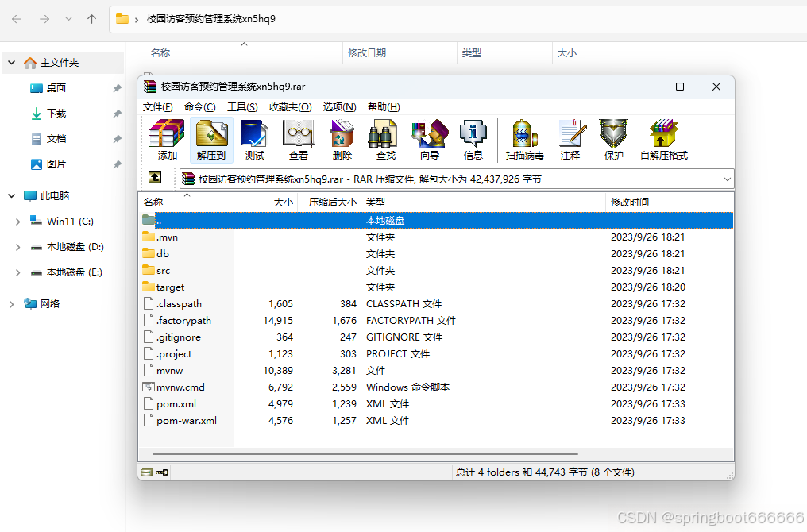Click the Virus Scan (扫描病毒) icon

(524, 140)
